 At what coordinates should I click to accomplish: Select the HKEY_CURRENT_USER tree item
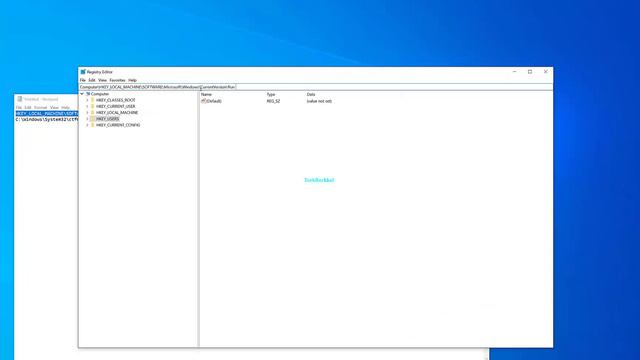tap(116, 106)
